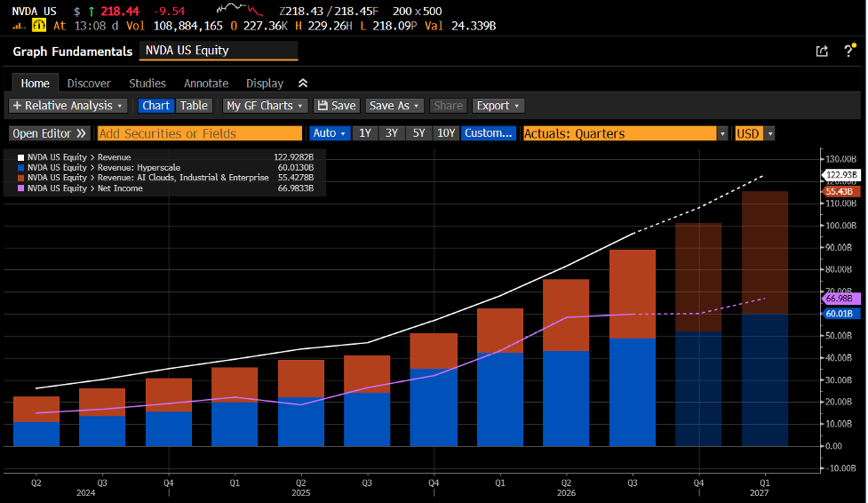868x503 pixels.
Task: Click the Graph Fundamentals title
Action: (73, 52)
